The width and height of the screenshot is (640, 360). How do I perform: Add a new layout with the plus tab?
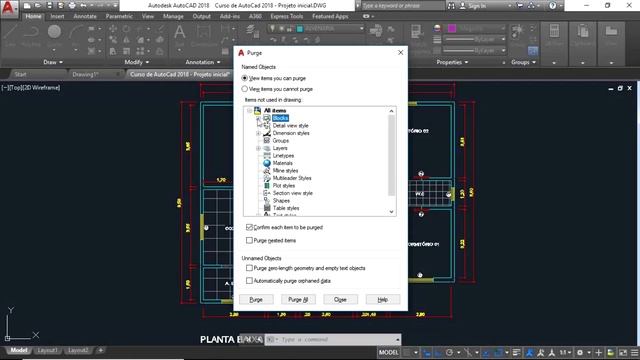tap(100, 350)
